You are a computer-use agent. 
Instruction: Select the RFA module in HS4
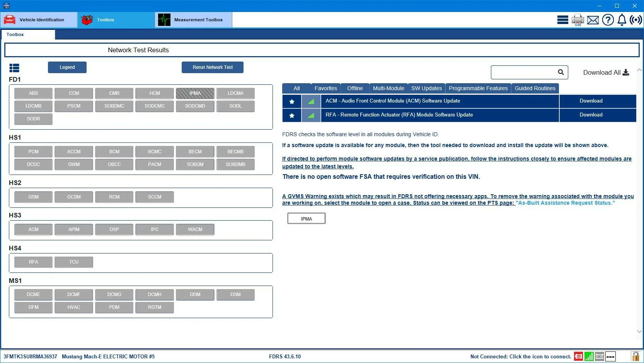pos(34,262)
